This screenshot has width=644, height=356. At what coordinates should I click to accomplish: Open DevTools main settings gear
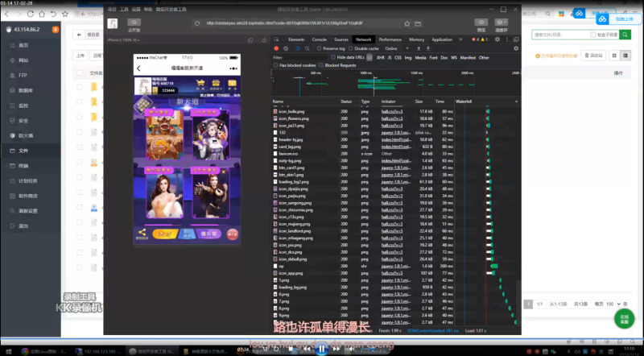pyautogui.click(x=497, y=39)
